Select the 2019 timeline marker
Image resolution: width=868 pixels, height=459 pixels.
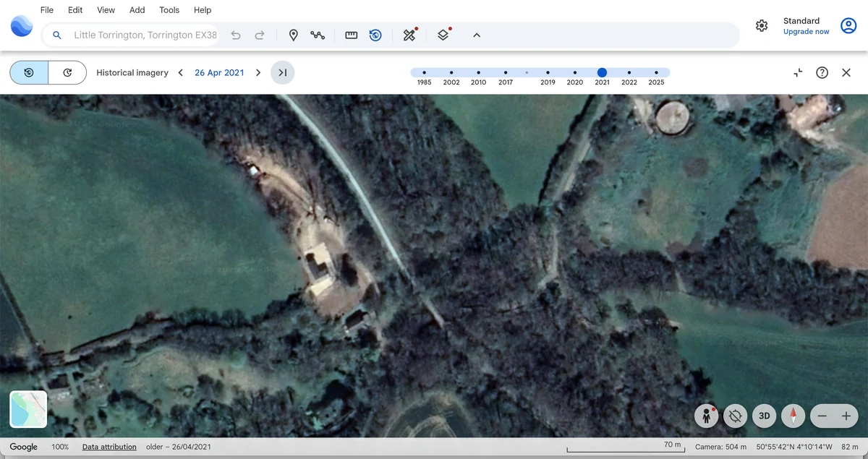[548, 72]
